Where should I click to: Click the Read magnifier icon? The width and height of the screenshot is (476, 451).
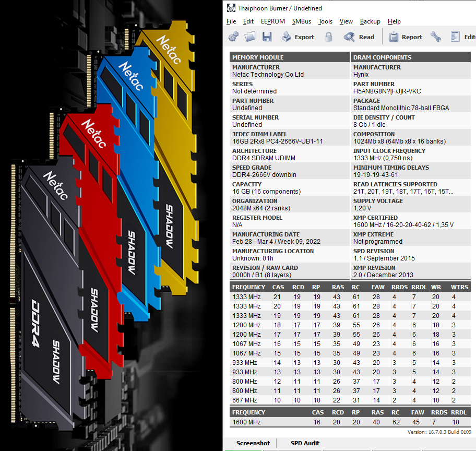click(x=349, y=37)
